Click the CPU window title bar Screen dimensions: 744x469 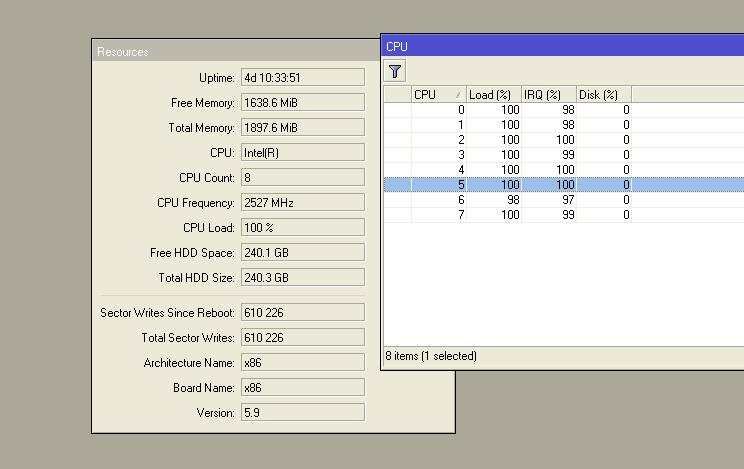(x=563, y=47)
